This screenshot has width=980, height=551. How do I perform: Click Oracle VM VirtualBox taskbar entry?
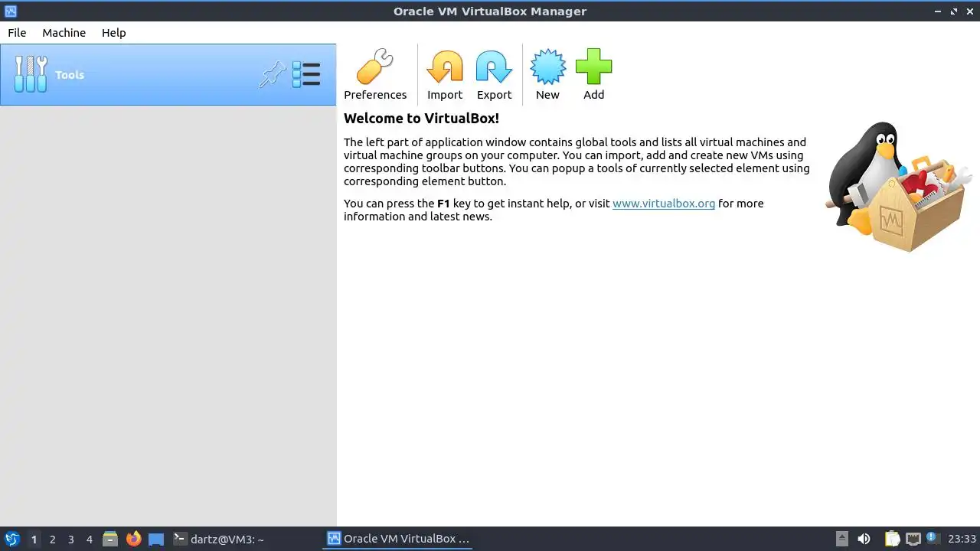[398, 539]
